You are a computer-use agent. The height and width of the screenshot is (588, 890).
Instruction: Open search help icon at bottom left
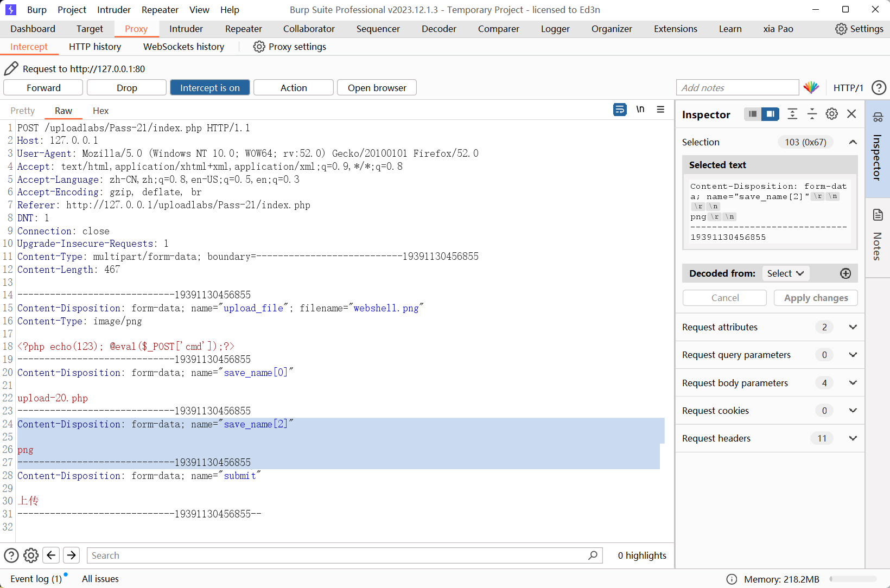(x=11, y=555)
